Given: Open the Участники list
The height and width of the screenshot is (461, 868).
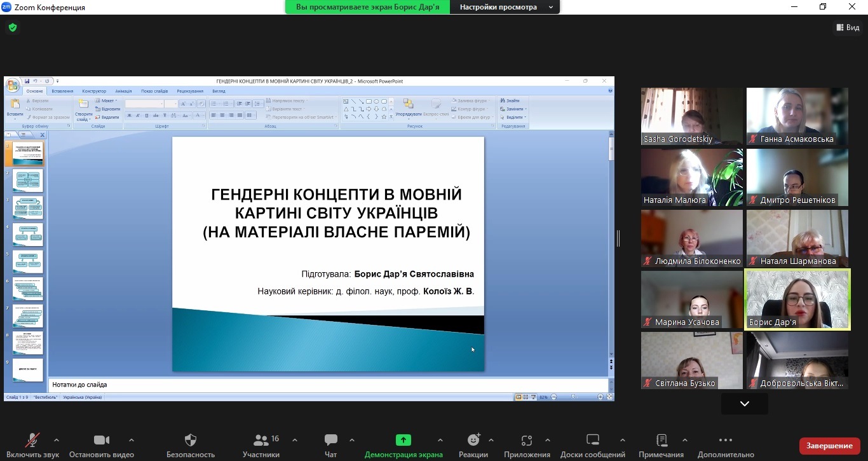Looking at the screenshot, I should point(261,445).
